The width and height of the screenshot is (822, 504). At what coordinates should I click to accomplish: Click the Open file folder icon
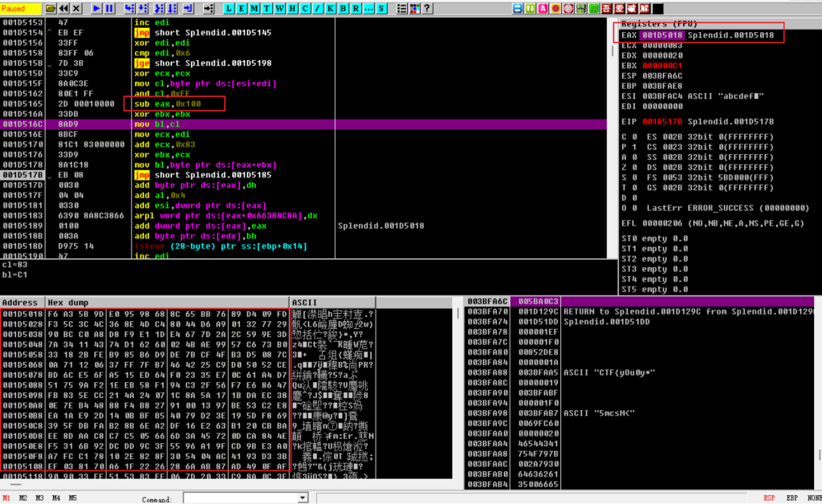(51, 8)
